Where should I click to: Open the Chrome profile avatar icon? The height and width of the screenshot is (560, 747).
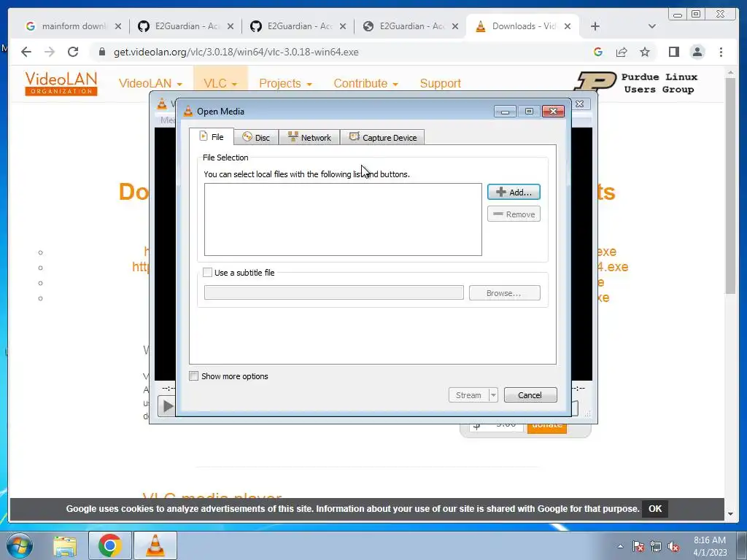[x=697, y=52]
